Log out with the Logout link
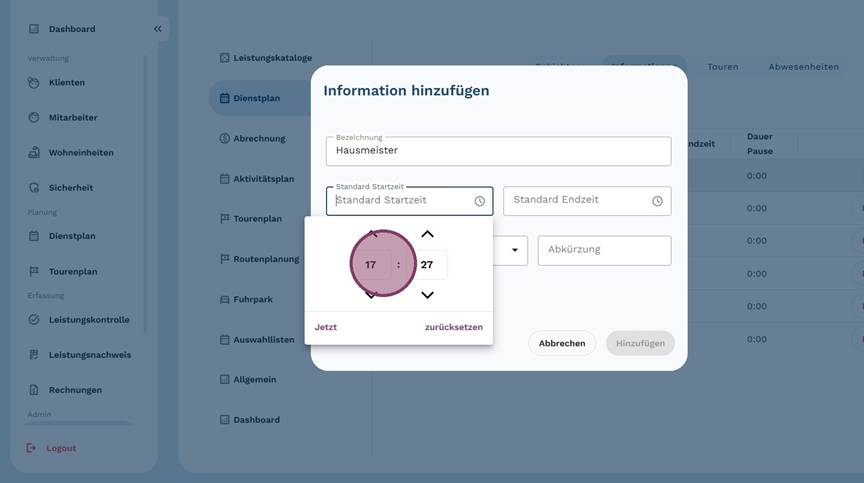The height and width of the screenshot is (483, 864). 61,448
